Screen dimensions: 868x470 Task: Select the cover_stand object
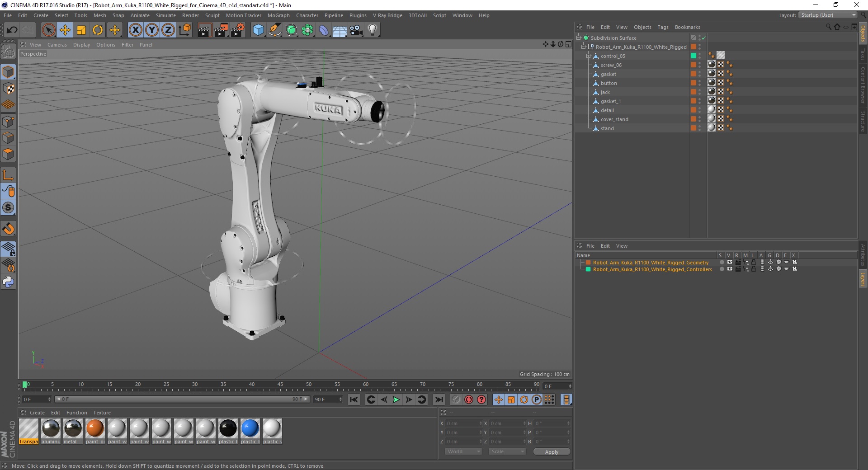[614, 119]
